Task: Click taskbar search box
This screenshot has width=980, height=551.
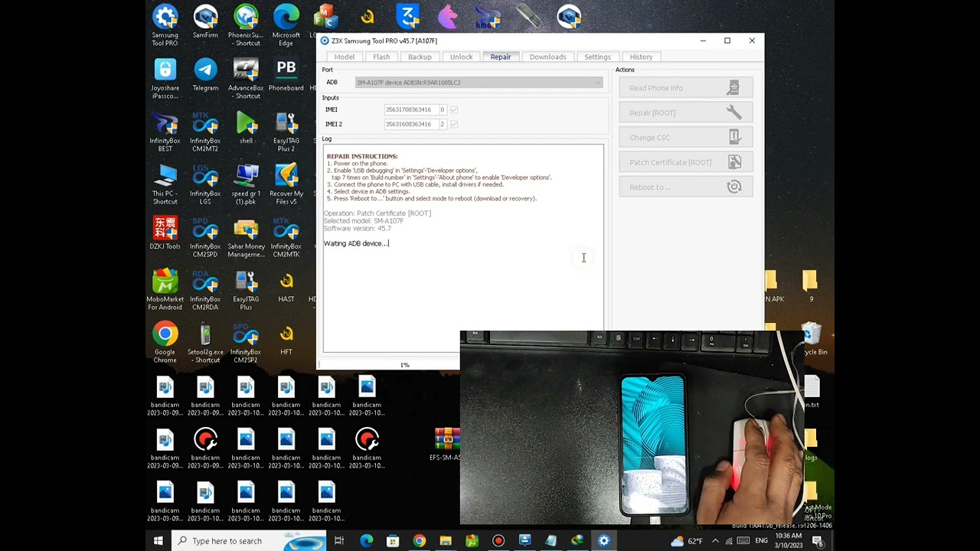Action: [x=249, y=541]
